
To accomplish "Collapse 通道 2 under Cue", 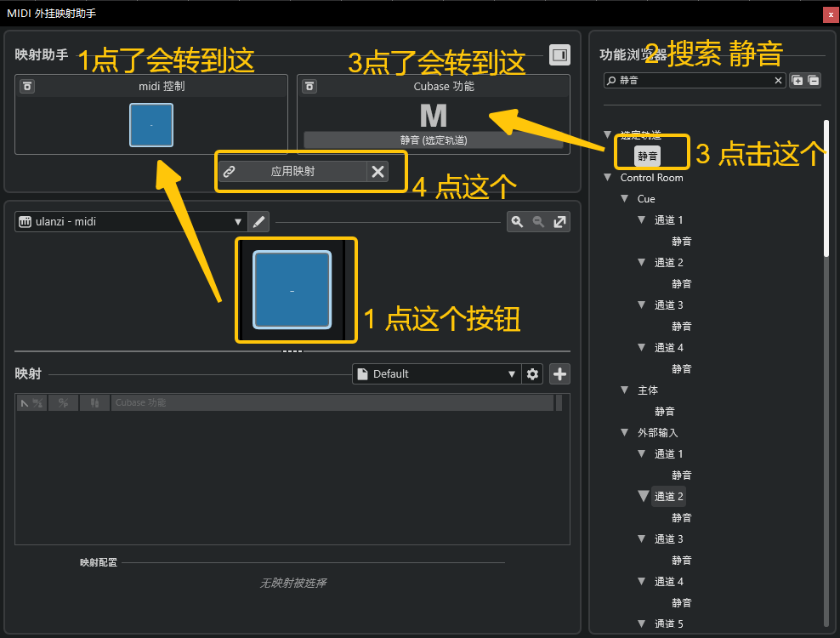I will click(x=642, y=262).
